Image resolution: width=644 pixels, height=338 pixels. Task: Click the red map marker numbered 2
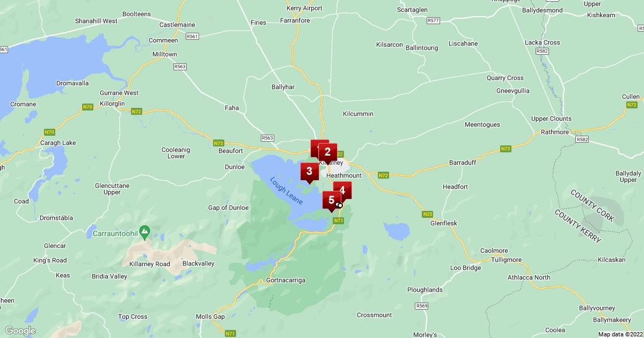click(327, 153)
